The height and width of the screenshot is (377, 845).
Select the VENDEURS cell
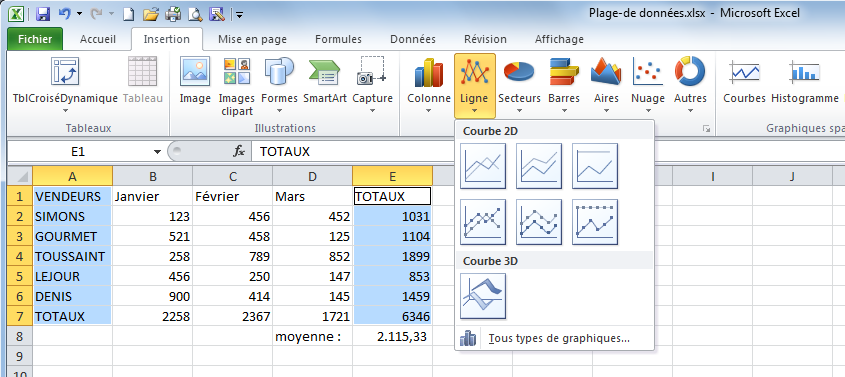point(73,196)
